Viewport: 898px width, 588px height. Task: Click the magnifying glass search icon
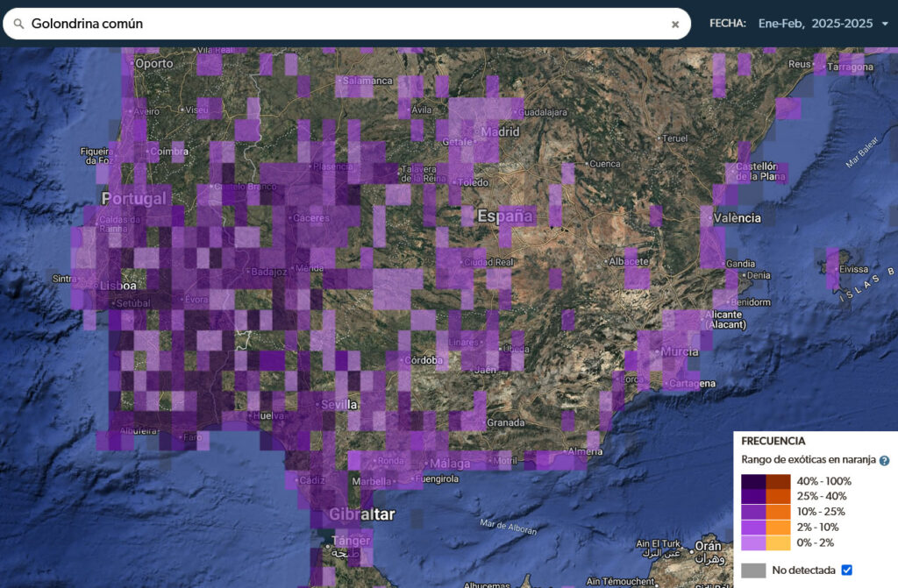(x=18, y=24)
